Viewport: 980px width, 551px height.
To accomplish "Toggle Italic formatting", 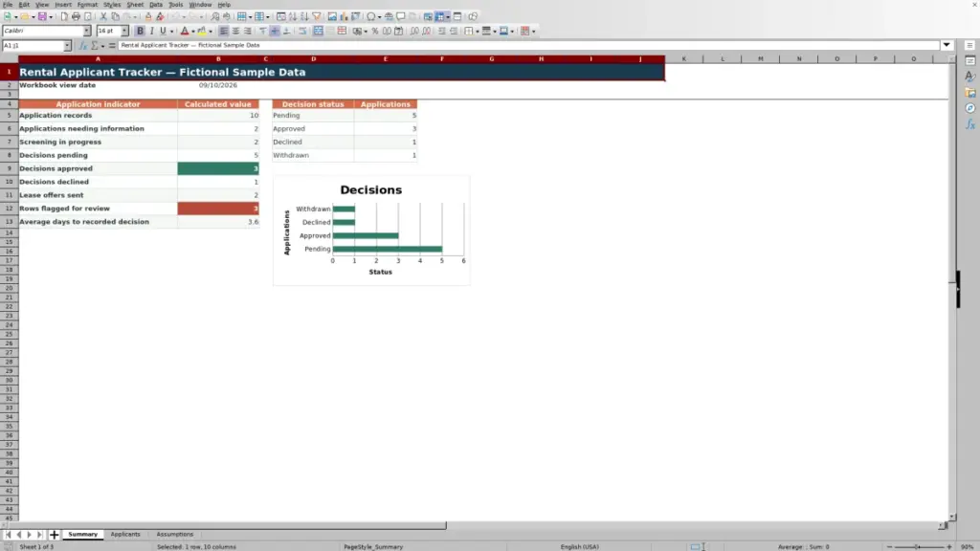I will [x=152, y=32].
